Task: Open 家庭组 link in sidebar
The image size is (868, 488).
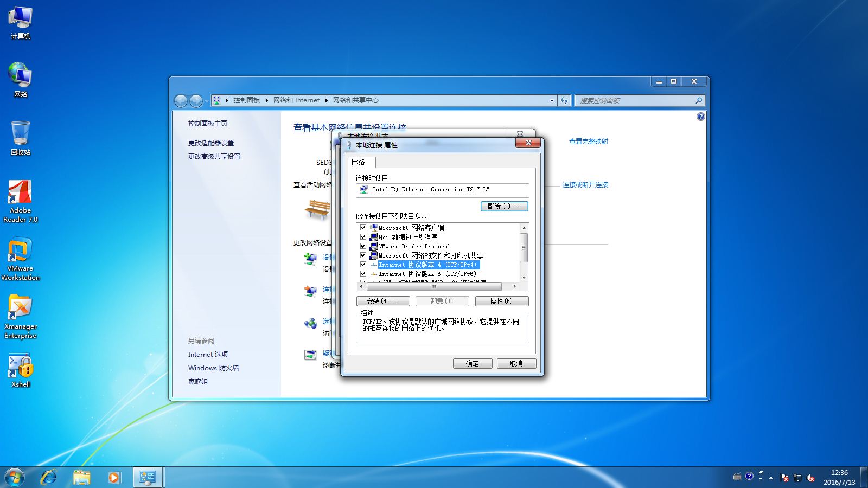Action: (x=198, y=381)
